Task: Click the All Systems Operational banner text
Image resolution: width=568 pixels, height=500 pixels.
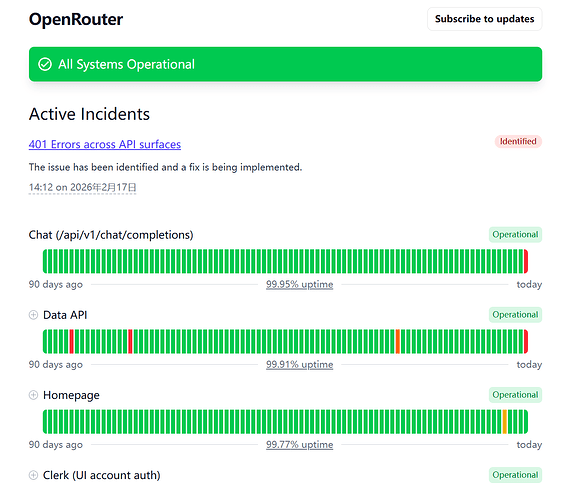Action: click(x=126, y=64)
